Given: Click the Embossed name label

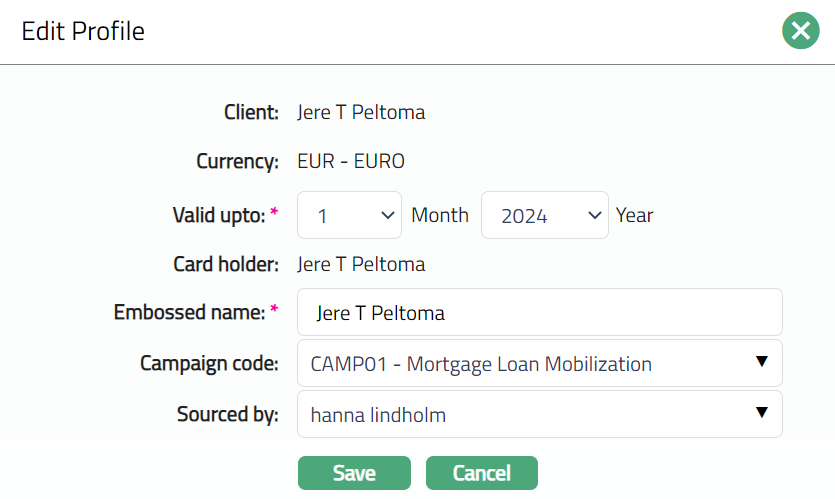Looking at the screenshot, I should click(x=190, y=312).
